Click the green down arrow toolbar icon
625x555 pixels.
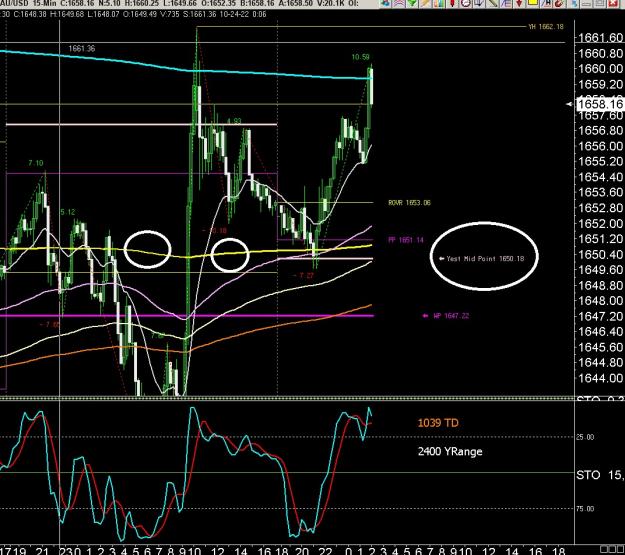[412, 3]
